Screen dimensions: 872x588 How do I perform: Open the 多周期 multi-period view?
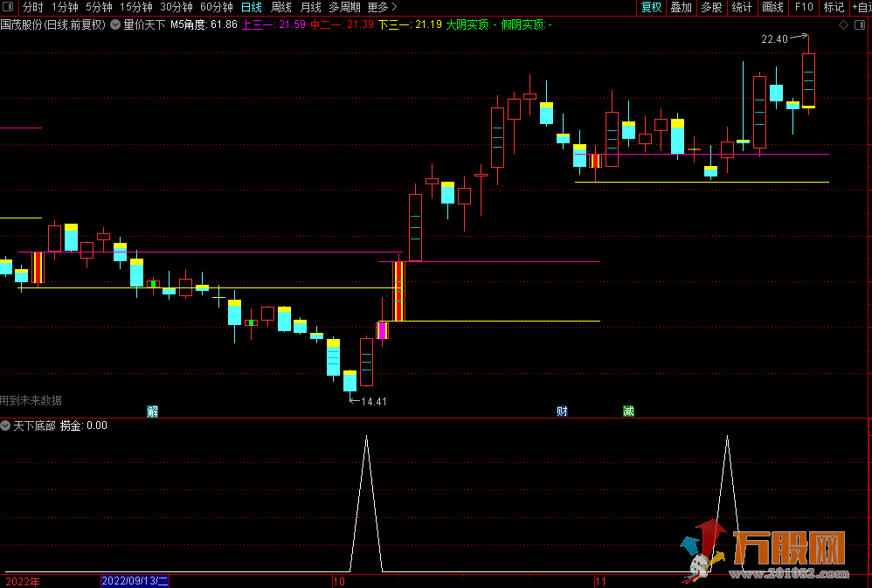[x=345, y=7]
